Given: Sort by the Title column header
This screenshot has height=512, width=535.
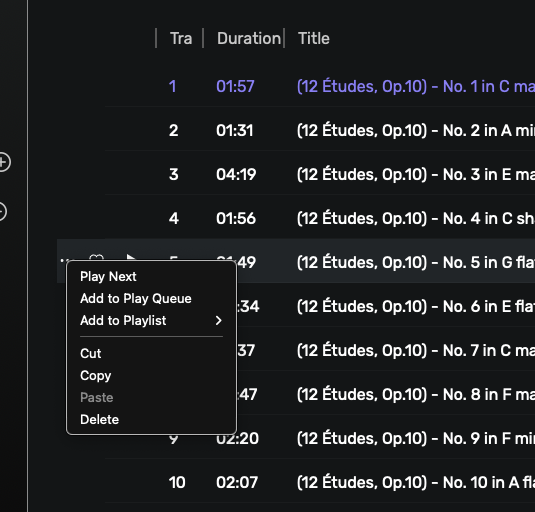Looking at the screenshot, I should click(x=314, y=38).
